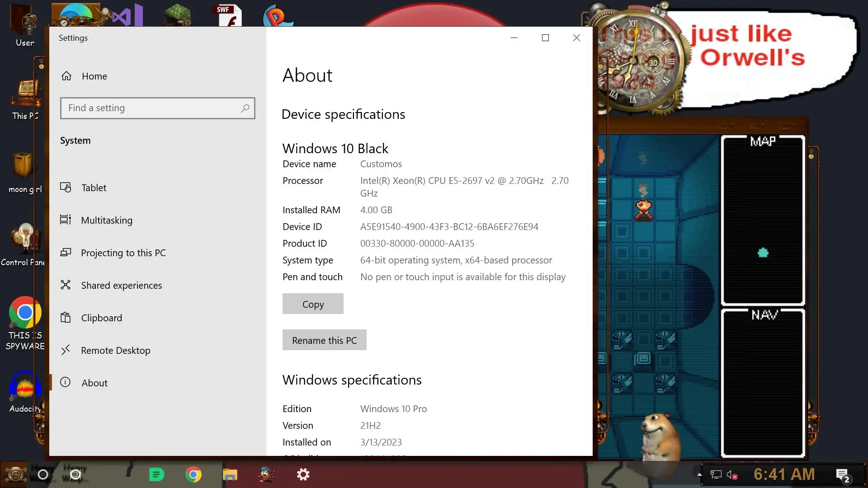Show hidden system tray icons
Viewport: 868px width, 488px height.
pos(699,474)
